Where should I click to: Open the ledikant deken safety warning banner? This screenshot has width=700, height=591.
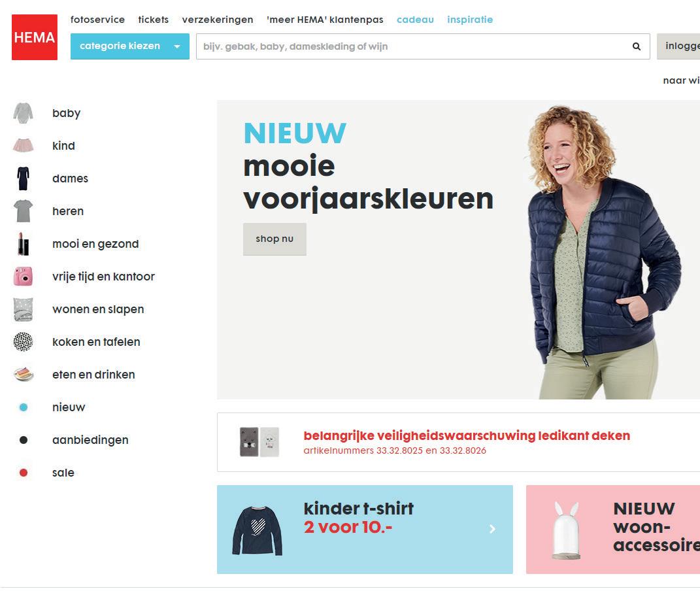click(x=458, y=442)
